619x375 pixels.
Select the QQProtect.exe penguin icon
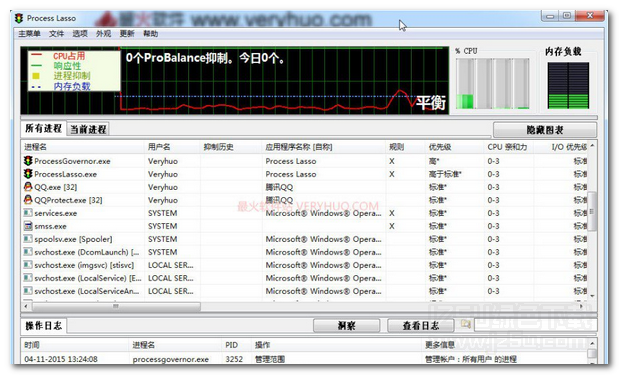(x=28, y=200)
